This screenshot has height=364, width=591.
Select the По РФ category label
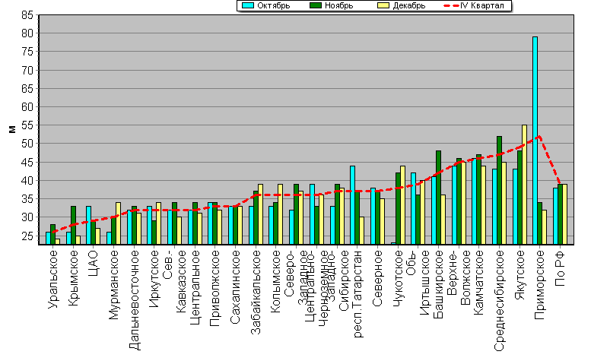click(x=561, y=268)
